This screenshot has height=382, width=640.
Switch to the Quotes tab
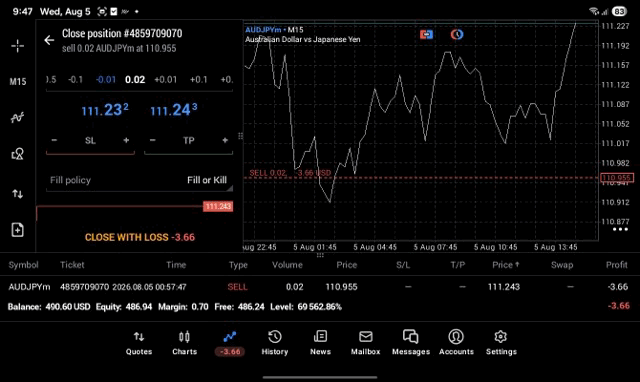[139, 343]
